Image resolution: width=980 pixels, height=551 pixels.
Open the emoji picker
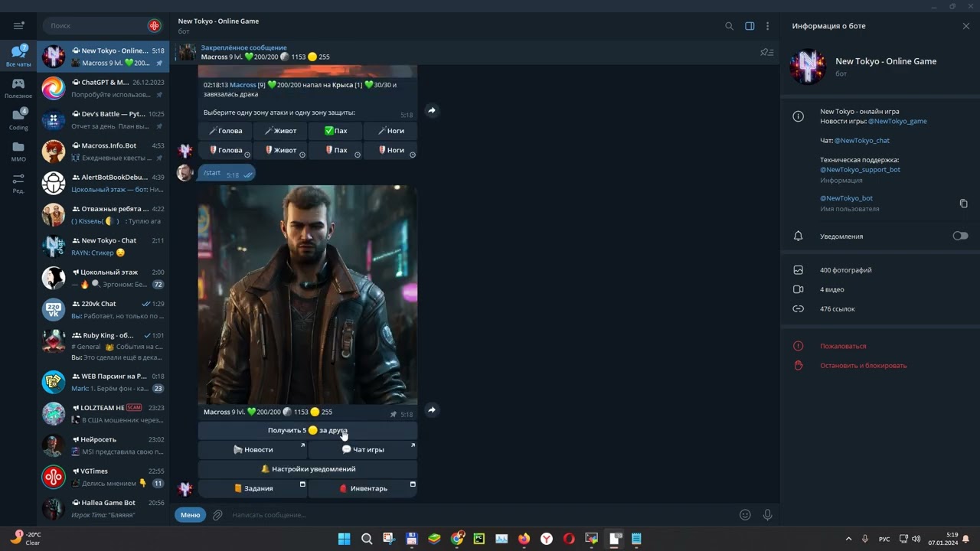click(x=745, y=515)
